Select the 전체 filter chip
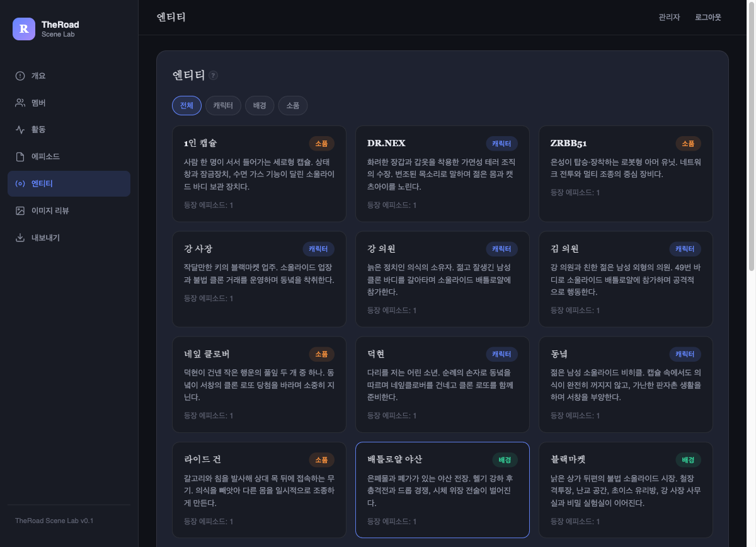This screenshot has height=547, width=756. [186, 105]
